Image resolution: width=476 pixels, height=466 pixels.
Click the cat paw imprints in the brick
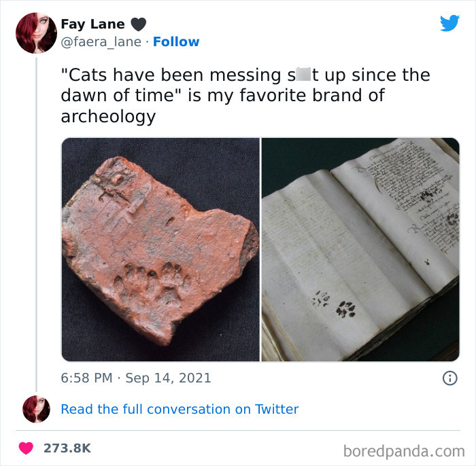coord(152,282)
